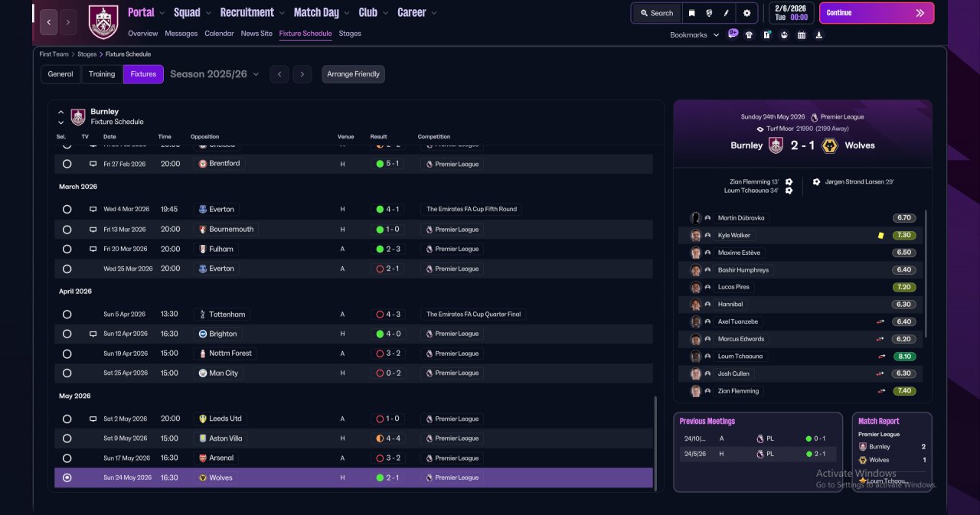Image resolution: width=980 pixels, height=515 pixels.
Task: Toggle the Burnley team up/down chevron selector
Action: pos(61,117)
